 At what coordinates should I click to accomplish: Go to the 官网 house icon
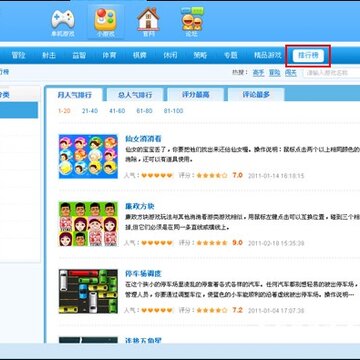click(148, 22)
